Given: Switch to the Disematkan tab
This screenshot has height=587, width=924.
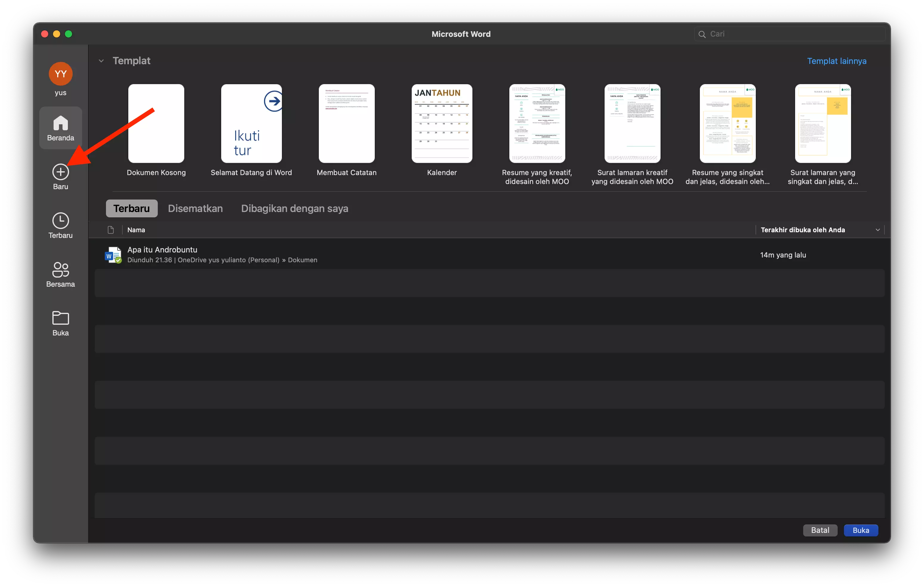Looking at the screenshot, I should (195, 208).
